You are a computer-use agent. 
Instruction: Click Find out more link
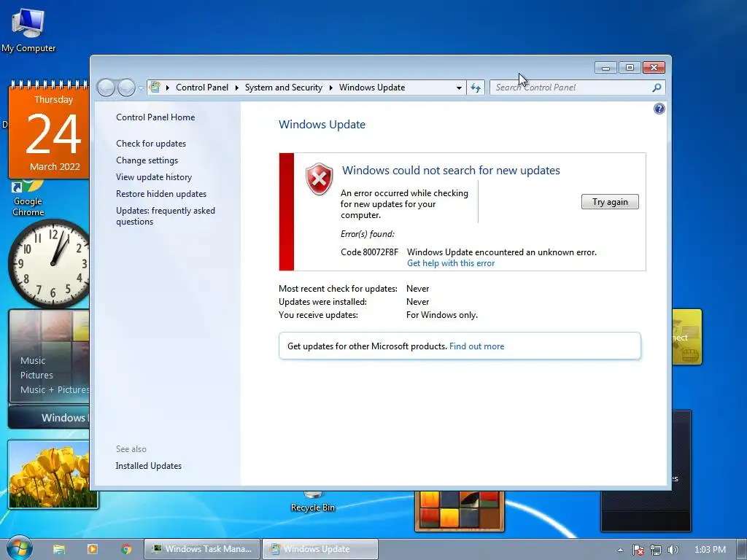click(x=476, y=346)
